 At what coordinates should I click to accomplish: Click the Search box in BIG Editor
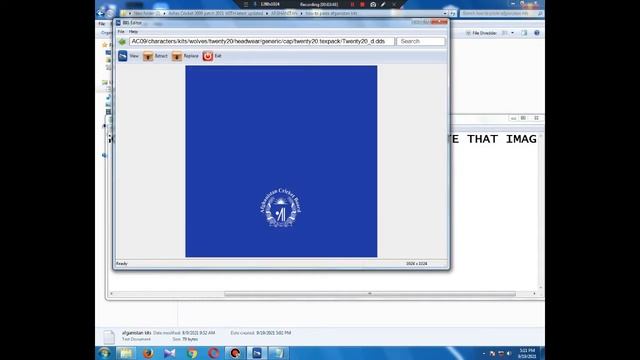421,41
